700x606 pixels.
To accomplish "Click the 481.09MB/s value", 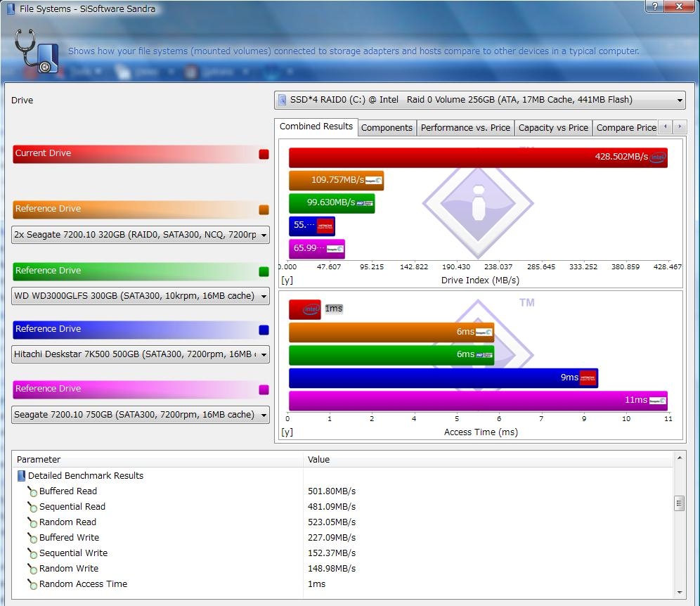I will (332, 507).
